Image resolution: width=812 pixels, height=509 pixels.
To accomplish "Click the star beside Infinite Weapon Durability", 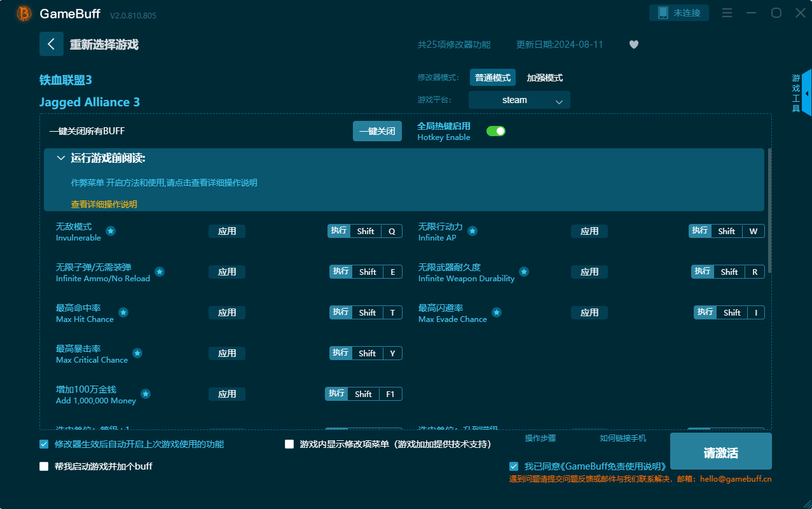I will coord(524,272).
